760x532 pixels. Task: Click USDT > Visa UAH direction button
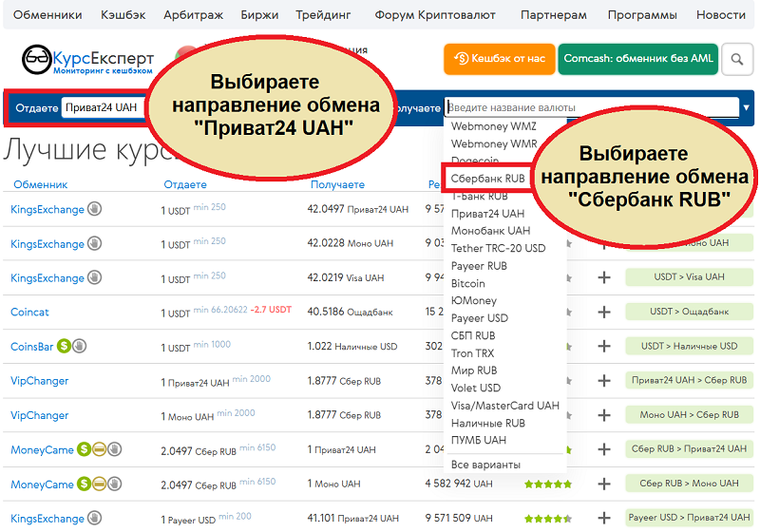(689, 277)
